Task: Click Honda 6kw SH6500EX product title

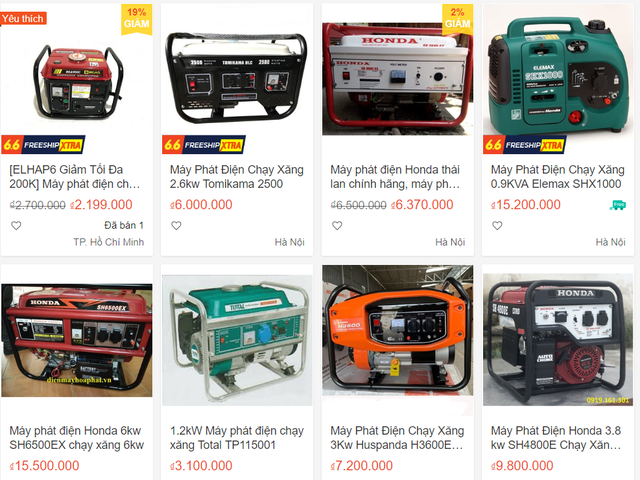Action: [x=77, y=438]
